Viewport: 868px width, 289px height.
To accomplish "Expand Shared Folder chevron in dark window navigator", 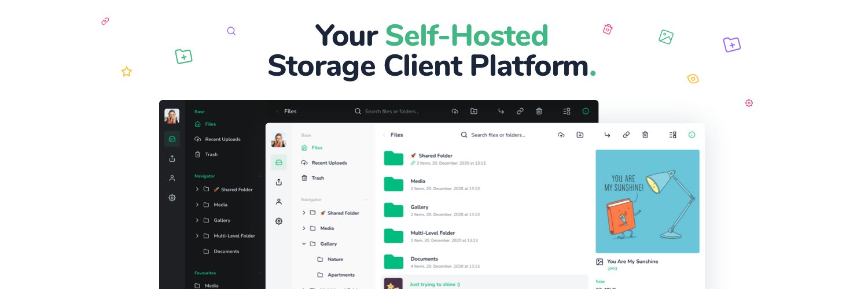I will pyautogui.click(x=197, y=190).
